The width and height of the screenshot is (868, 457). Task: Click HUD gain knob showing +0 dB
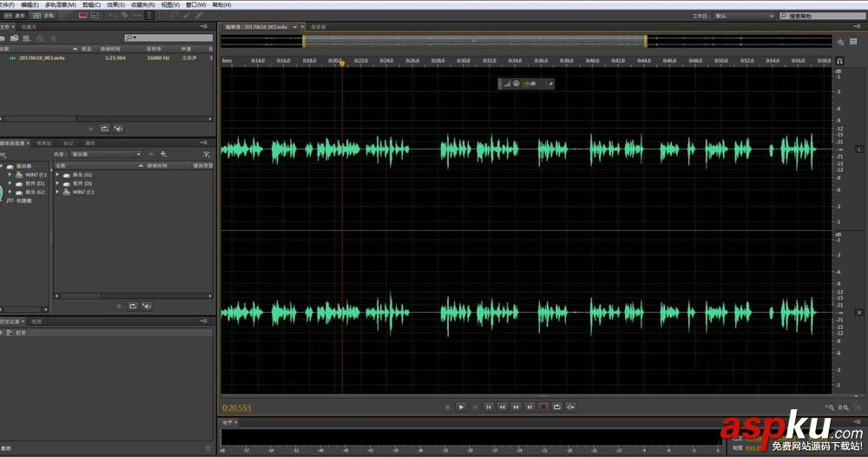pyautogui.click(x=516, y=83)
